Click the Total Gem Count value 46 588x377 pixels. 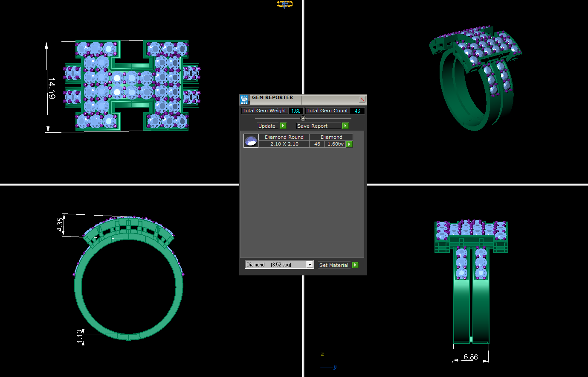(357, 111)
